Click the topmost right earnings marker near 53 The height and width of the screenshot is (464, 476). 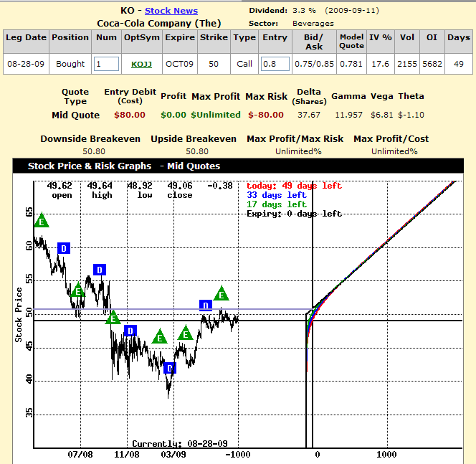pyautogui.click(x=222, y=293)
